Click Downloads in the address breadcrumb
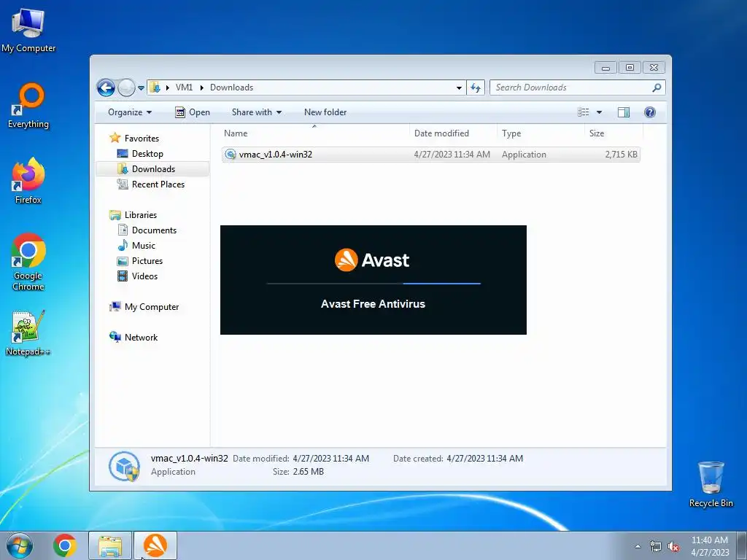Image resolution: width=747 pixels, height=560 pixels. [231, 87]
